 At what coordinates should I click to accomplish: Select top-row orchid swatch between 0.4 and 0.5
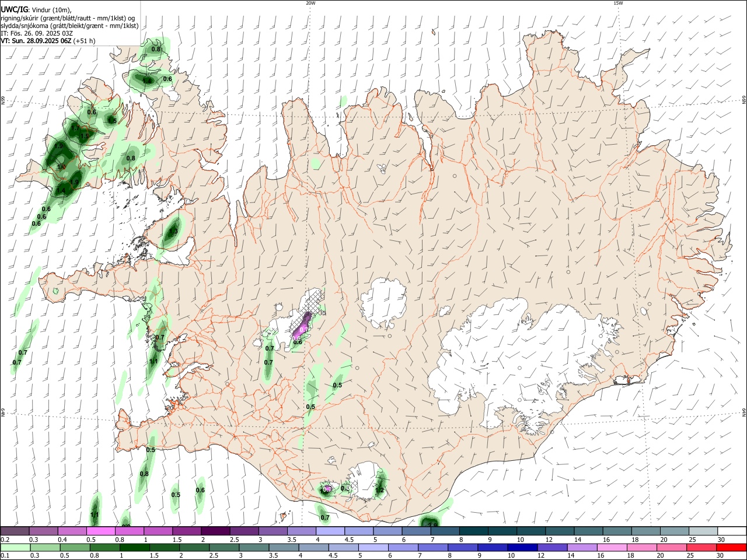72,531
